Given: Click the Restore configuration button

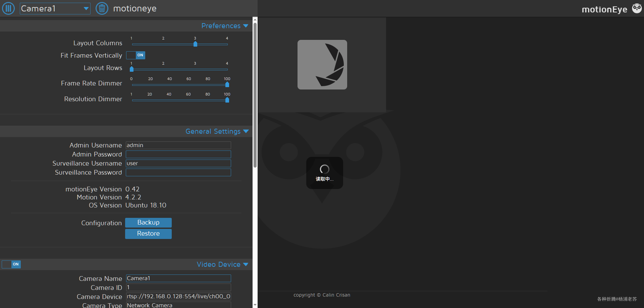Looking at the screenshot, I should point(148,234).
